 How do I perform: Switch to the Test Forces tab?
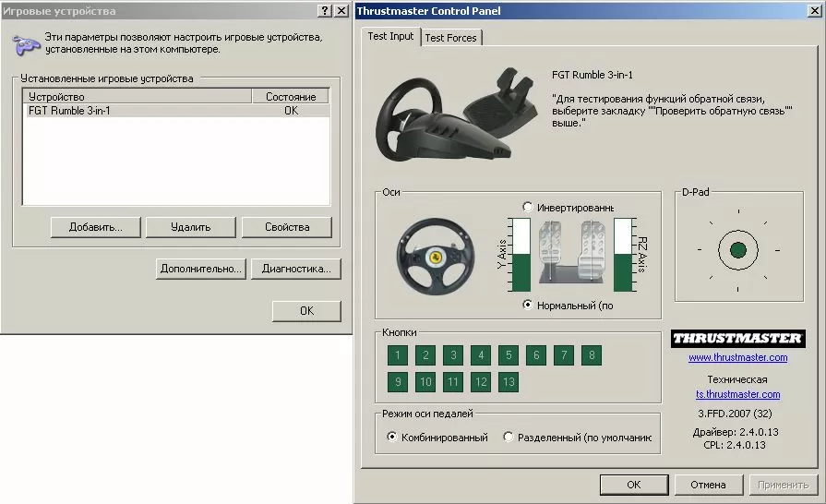(451, 38)
